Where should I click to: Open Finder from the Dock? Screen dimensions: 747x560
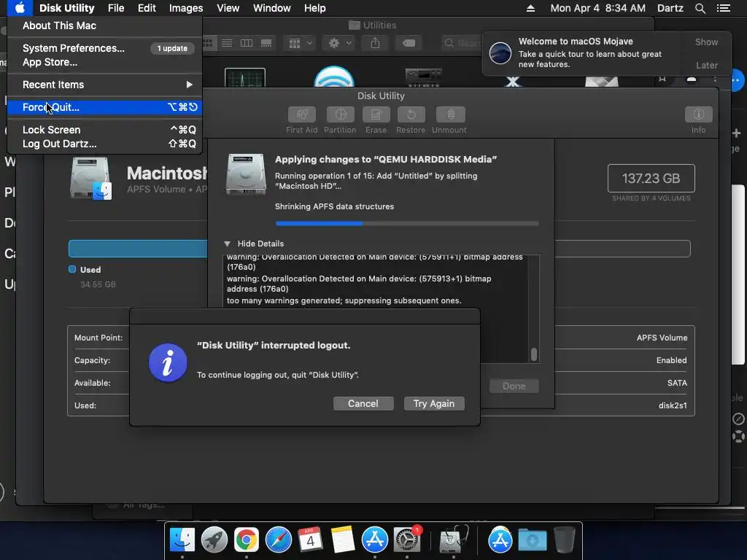pyautogui.click(x=182, y=540)
